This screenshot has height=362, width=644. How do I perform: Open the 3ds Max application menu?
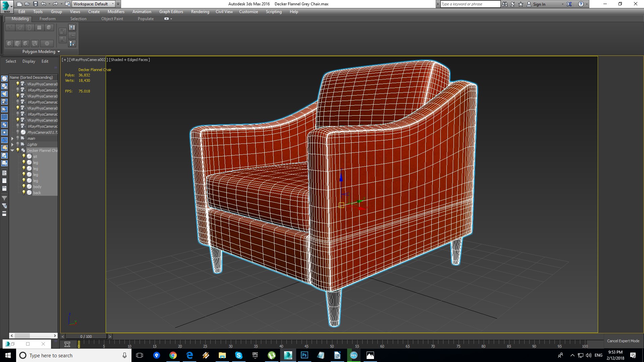click(6, 6)
